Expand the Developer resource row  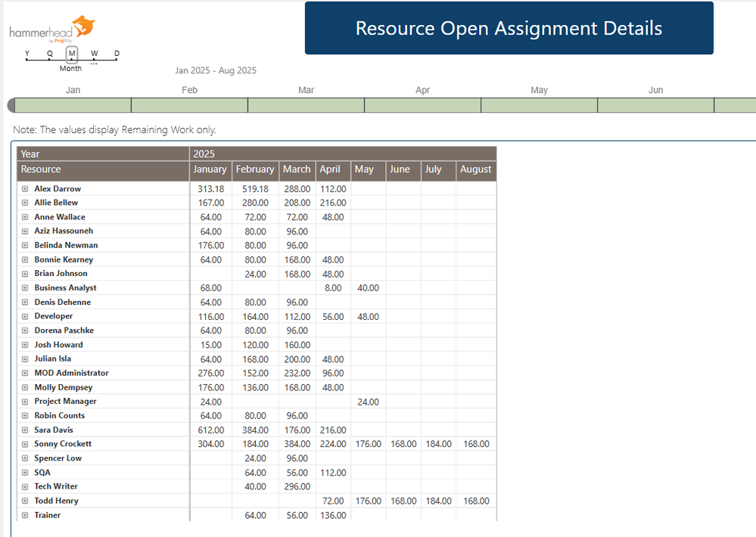coord(25,317)
